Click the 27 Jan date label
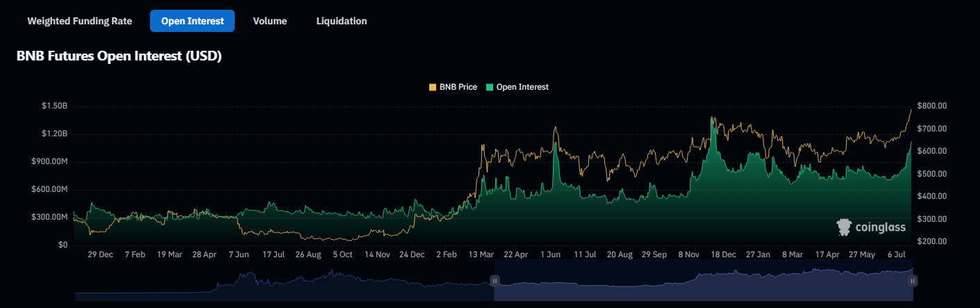Image resolution: width=980 pixels, height=308 pixels. 758,255
